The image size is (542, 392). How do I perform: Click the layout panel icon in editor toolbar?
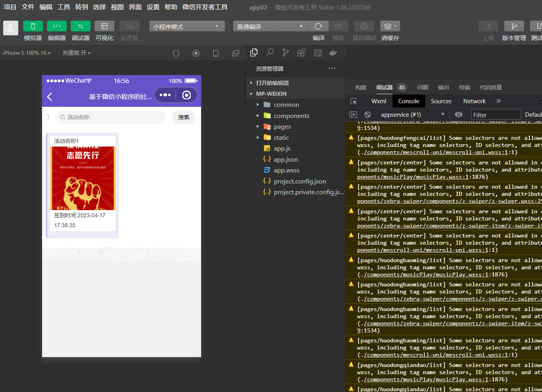(x=318, y=52)
